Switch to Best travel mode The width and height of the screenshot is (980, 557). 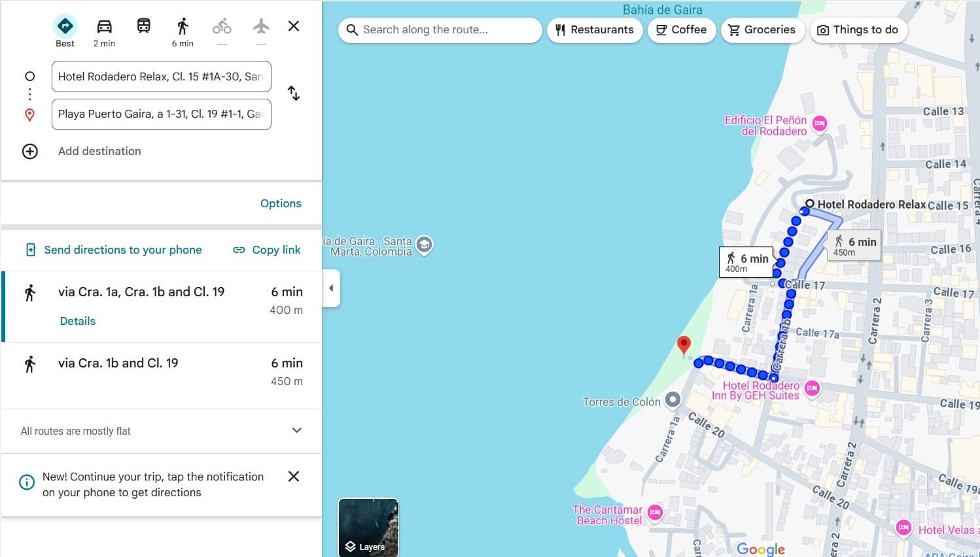[x=65, y=27]
